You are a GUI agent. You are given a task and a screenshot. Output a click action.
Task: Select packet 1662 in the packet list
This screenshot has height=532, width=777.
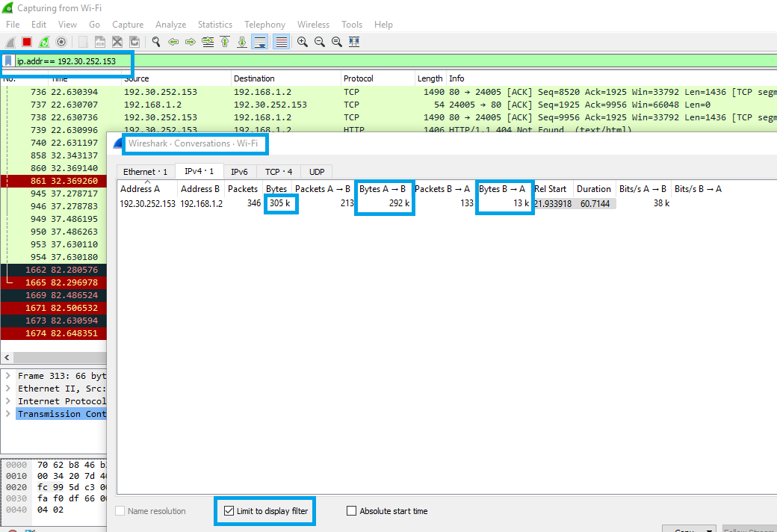coord(54,270)
